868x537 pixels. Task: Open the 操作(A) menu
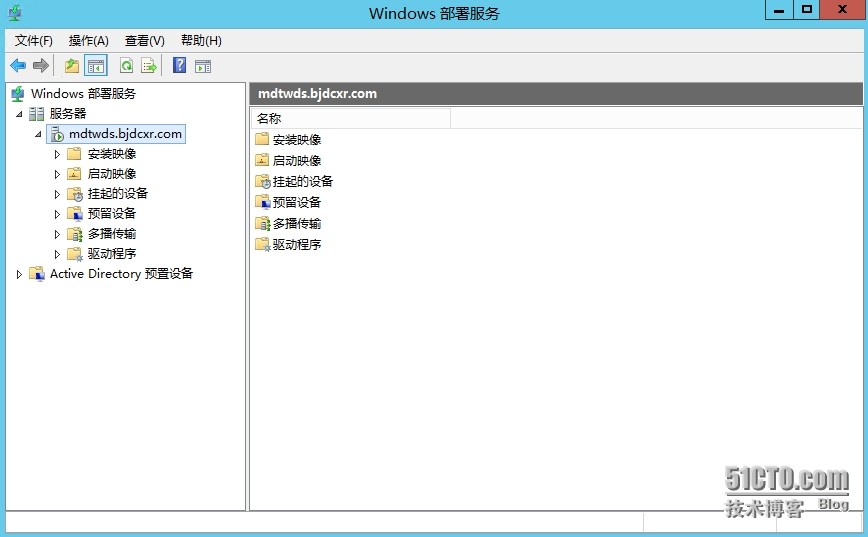[89, 40]
